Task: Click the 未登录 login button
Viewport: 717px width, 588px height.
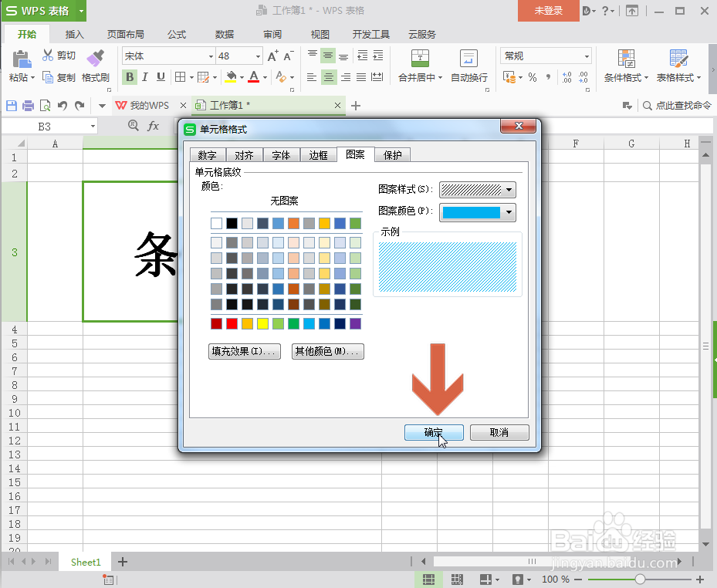Action: click(548, 11)
